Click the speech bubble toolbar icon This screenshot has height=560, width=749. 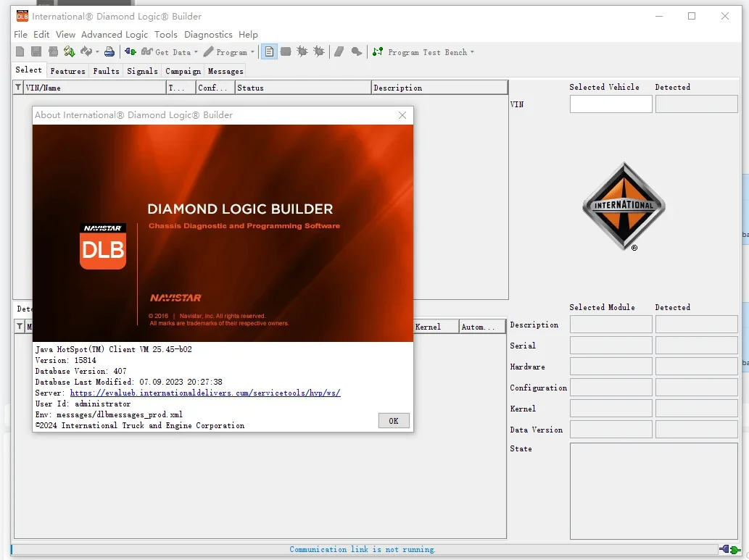tap(356, 51)
